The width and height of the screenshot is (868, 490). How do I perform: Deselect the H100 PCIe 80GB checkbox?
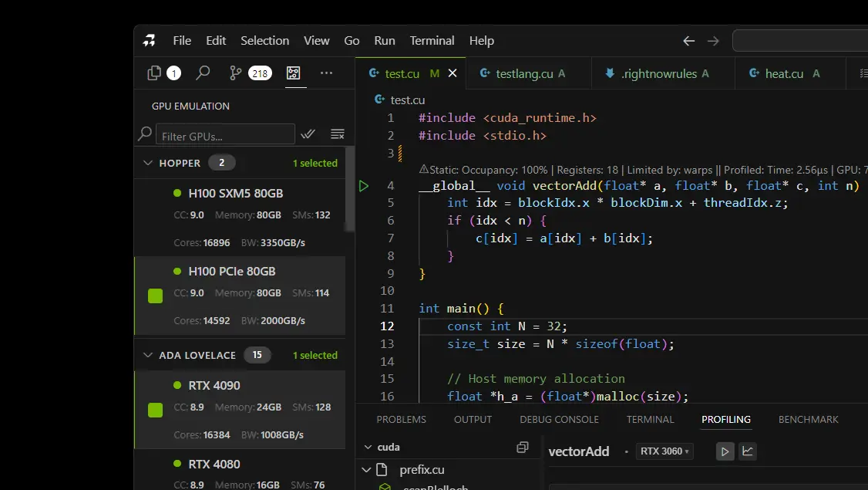(156, 296)
